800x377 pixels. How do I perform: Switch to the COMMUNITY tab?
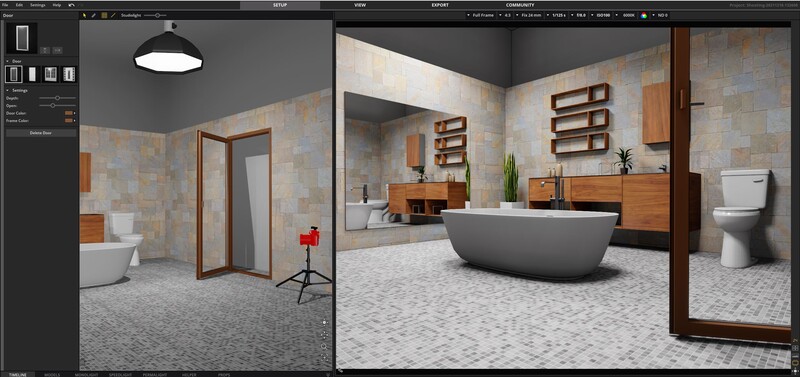pos(520,5)
